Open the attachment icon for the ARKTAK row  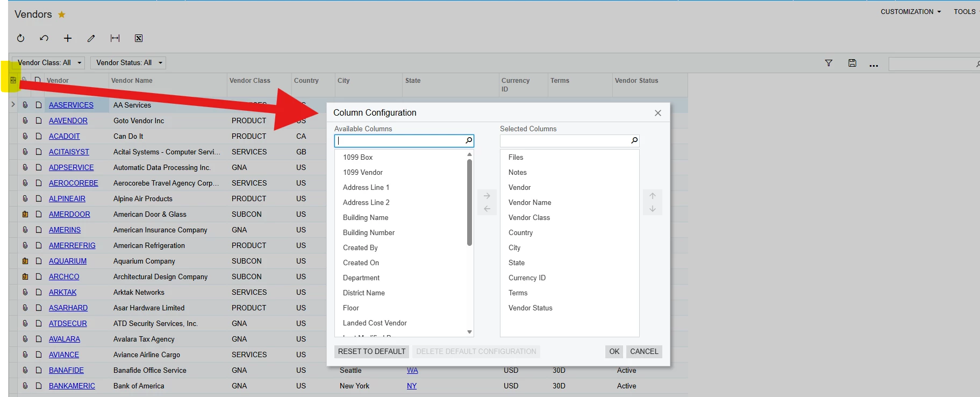25,292
